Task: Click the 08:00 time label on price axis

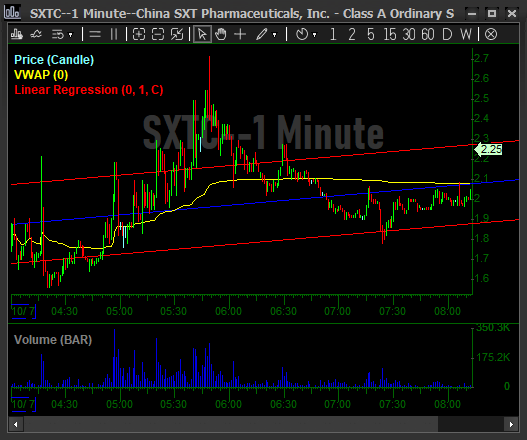Action: (x=447, y=312)
